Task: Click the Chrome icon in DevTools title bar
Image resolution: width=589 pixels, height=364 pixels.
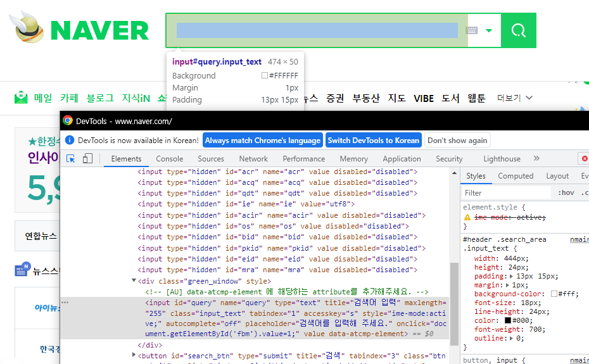Action: pos(68,120)
